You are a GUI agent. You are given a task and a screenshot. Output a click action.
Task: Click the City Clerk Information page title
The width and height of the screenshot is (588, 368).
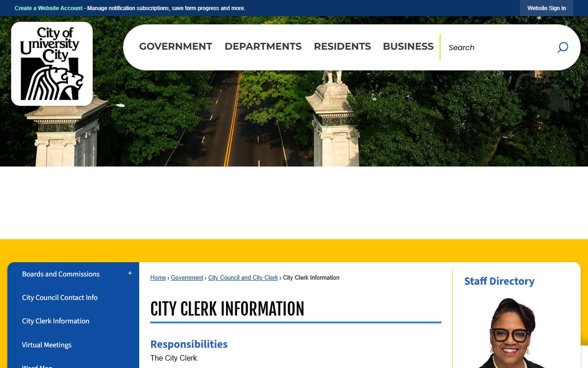(x=227, y=309)
